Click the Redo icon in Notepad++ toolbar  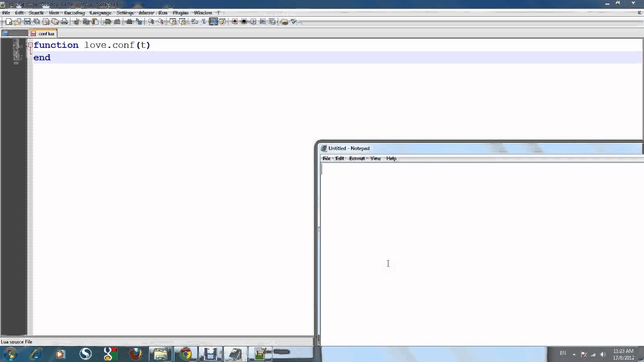point(117,22)
